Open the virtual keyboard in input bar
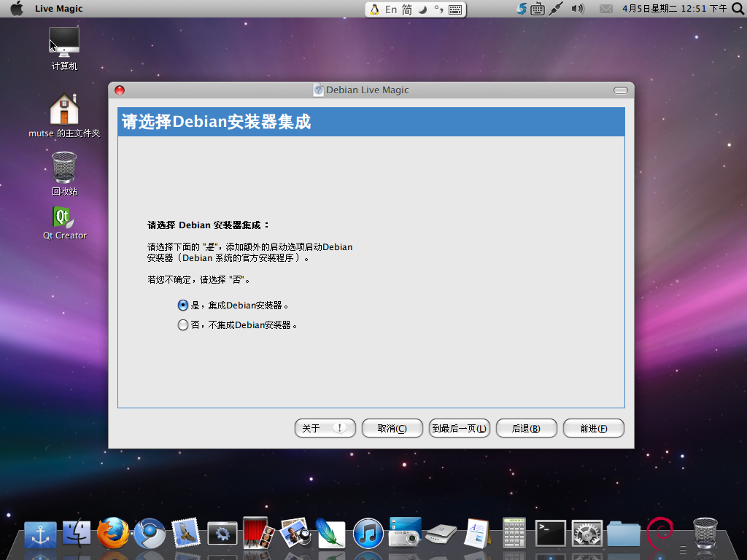 tap(455, 9)
